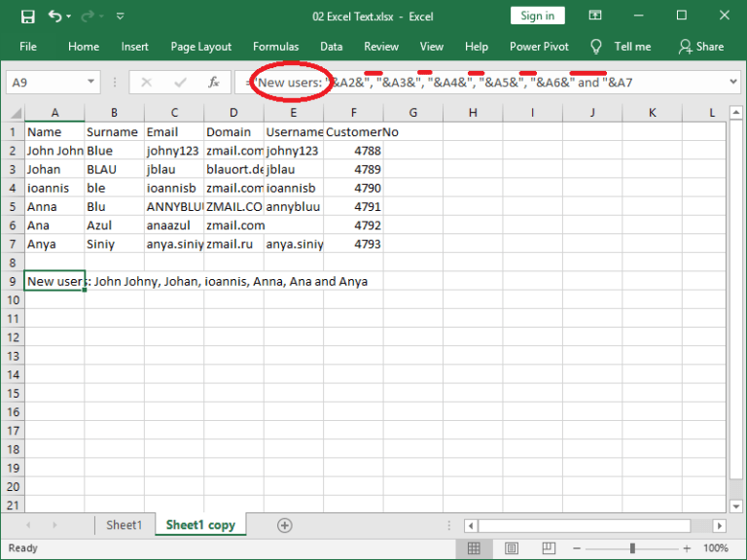Screen dimensions: 747x560
Task: Select cell with value 4793
Action: [353, 244]
